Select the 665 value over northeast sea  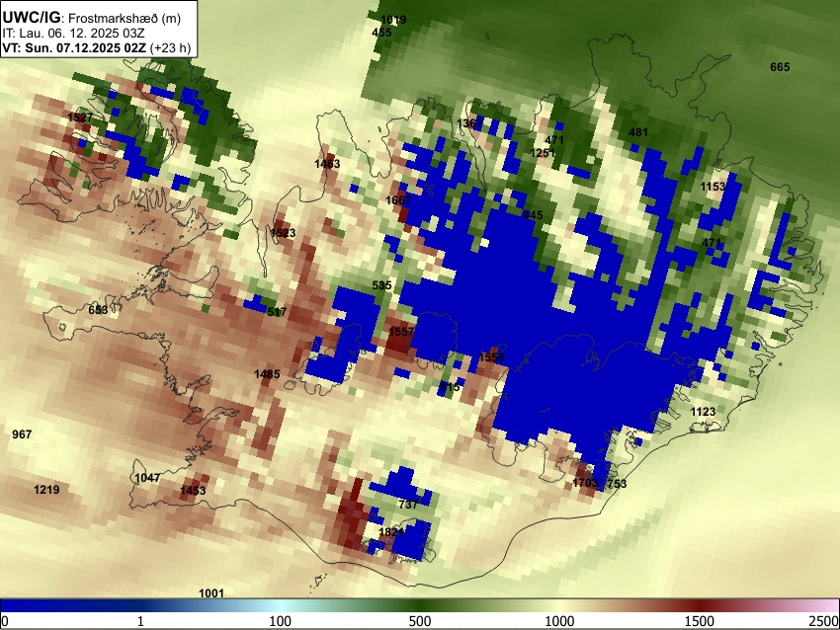[780, 67]
